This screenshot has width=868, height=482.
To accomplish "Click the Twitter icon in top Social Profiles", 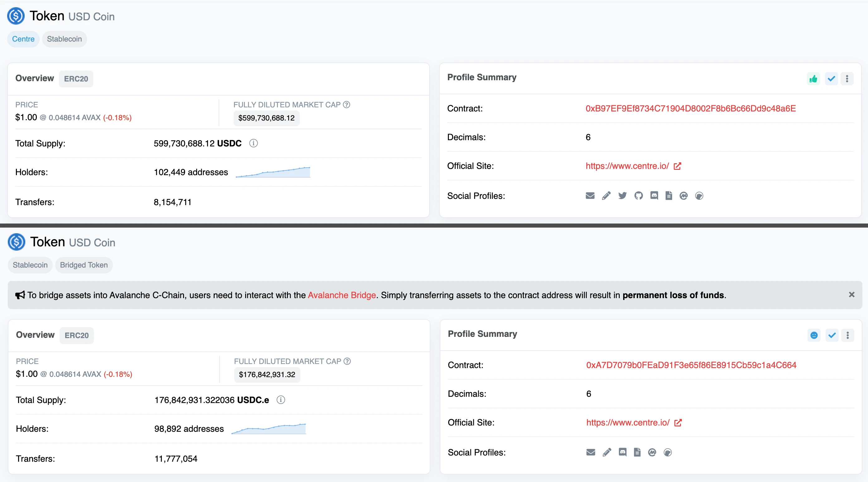I will coord(622,196).
